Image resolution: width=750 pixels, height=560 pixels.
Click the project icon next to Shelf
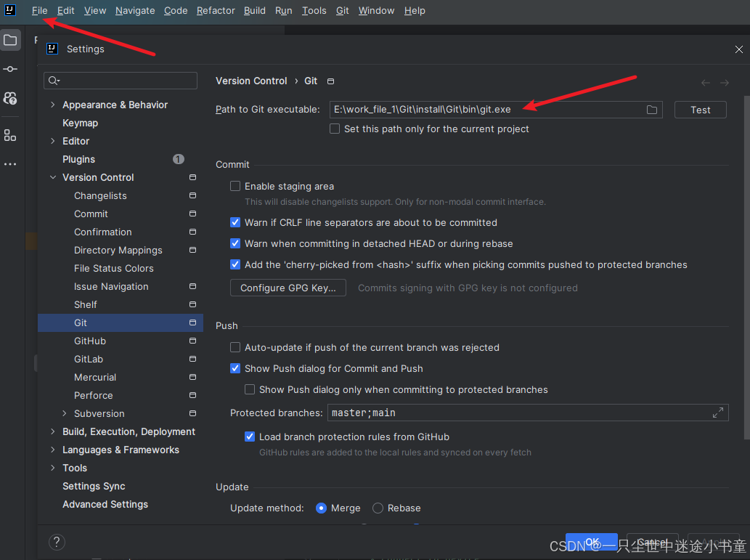[192, 304]
